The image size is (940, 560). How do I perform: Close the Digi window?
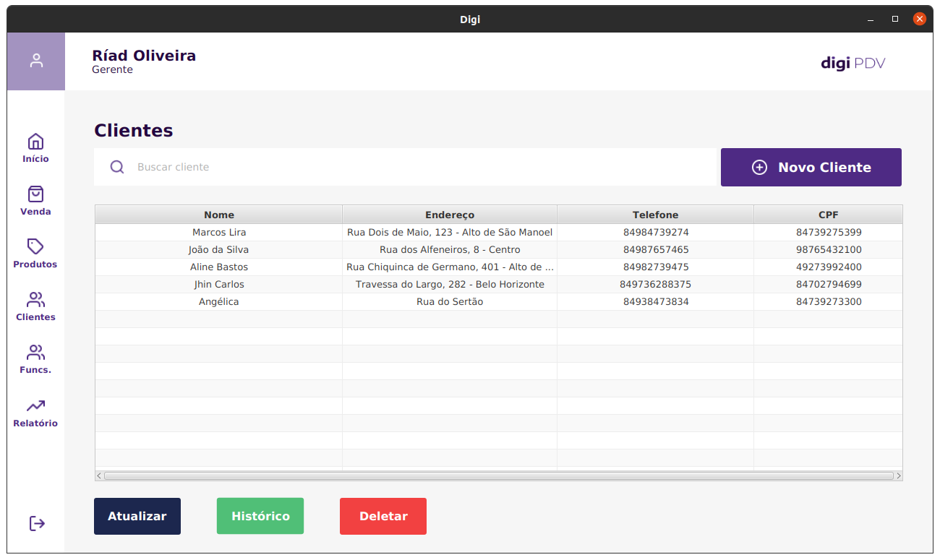(x=920, y=19)
